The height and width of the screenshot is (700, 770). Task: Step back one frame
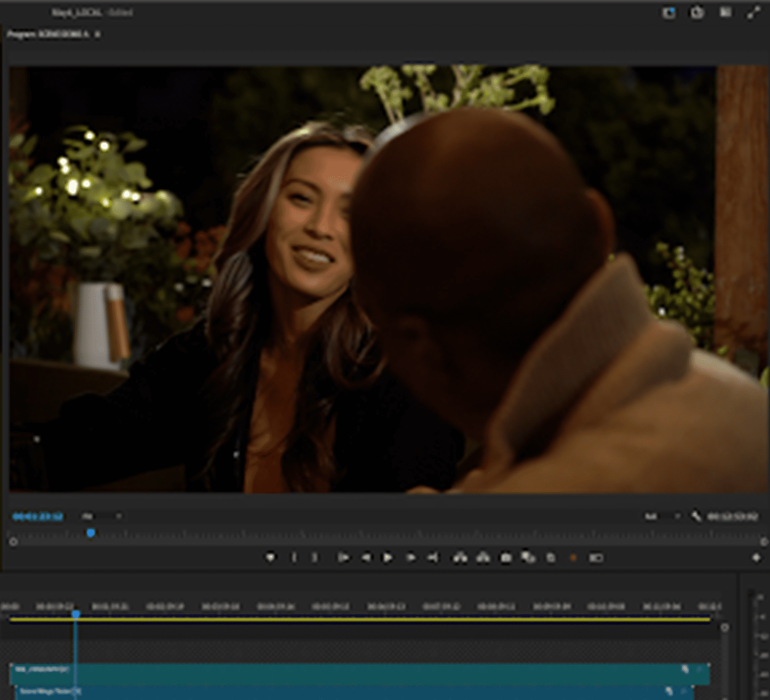point(366,557)
